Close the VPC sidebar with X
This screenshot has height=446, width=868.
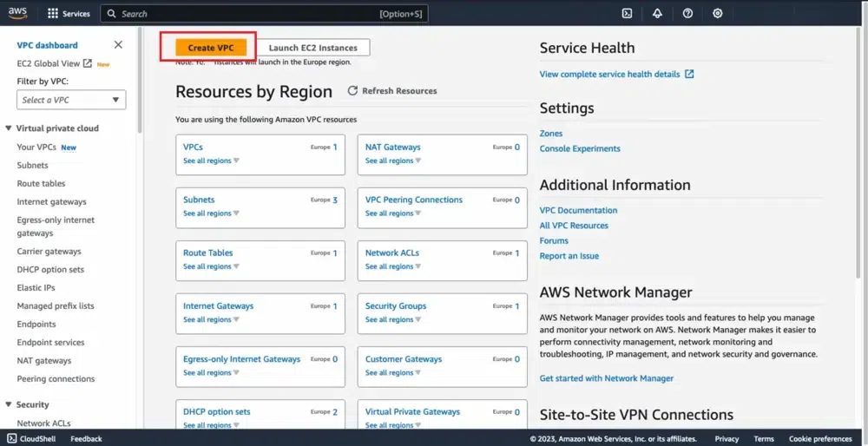tap(118, 45)
